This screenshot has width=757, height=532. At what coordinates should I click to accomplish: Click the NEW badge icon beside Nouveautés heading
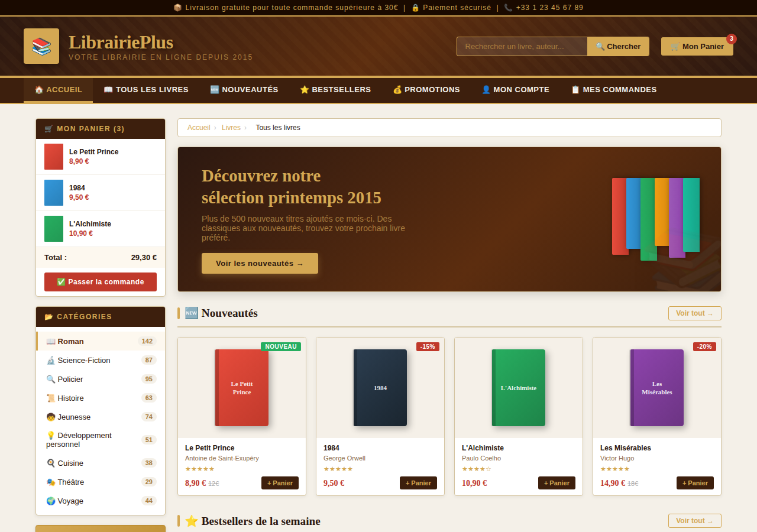190,313
